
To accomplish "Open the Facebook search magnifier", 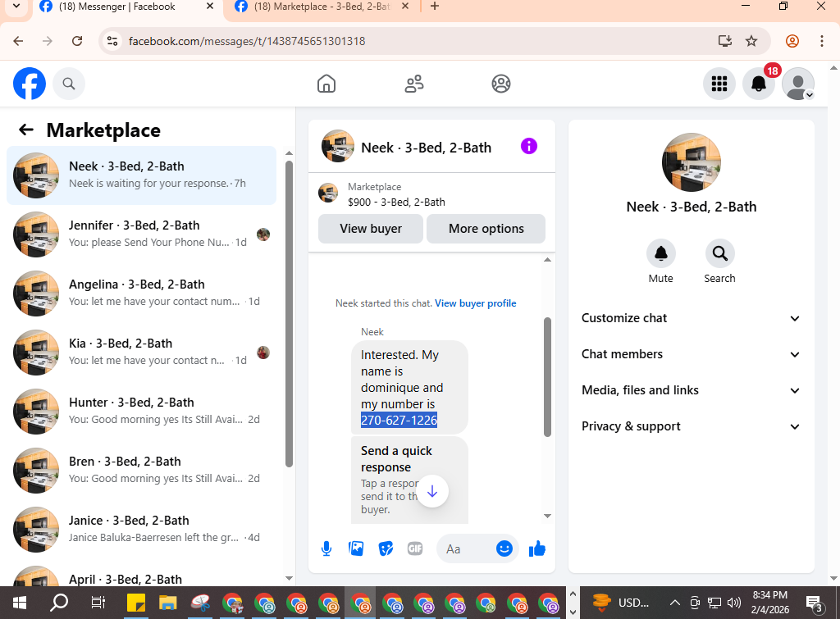I will (x=69, y=84).
